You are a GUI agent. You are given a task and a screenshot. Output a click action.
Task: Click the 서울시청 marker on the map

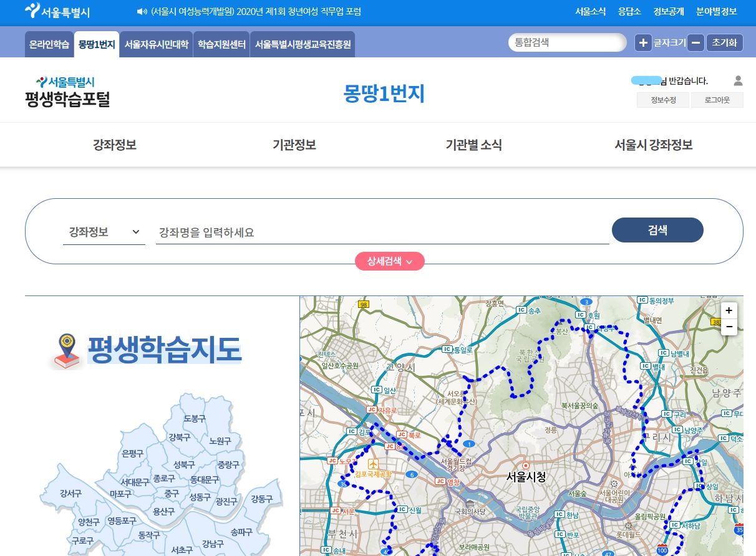point(526,465)
